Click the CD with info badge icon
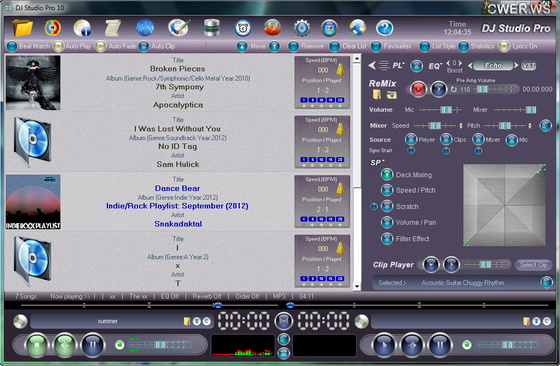 (82, 28)
